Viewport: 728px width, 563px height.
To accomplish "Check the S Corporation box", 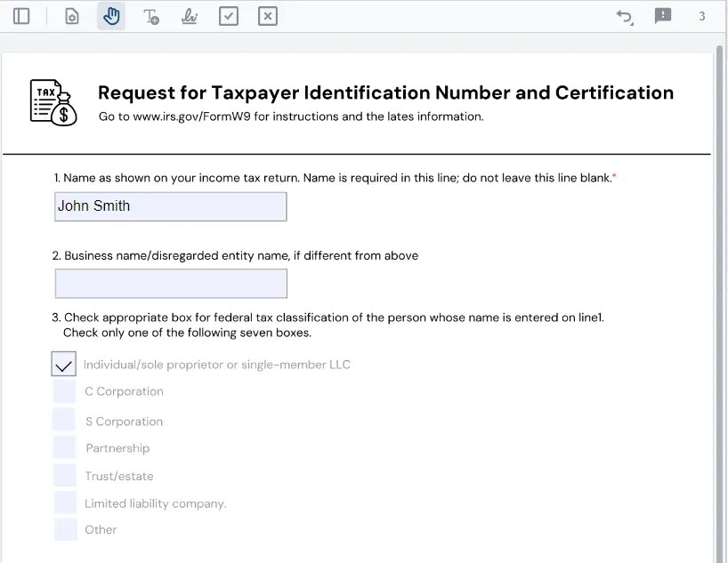I will pyautogui.click(x=64, y=420).
